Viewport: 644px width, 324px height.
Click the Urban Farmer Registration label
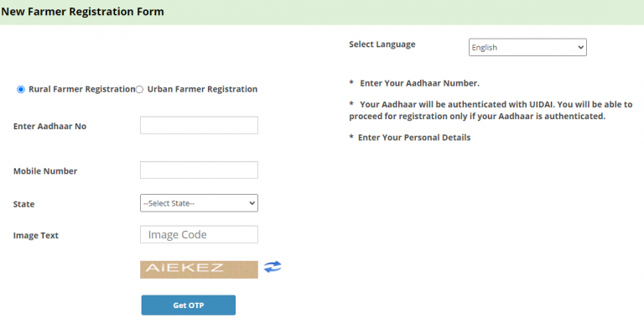pyautogui.click(x=202, y=89)
